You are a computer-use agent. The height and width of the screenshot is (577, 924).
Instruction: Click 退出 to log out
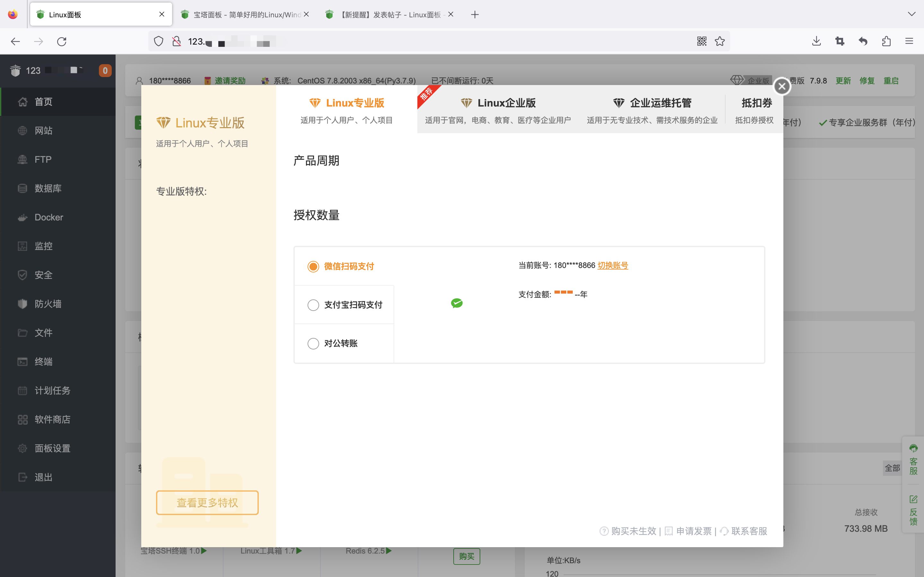tap(58, 478)
